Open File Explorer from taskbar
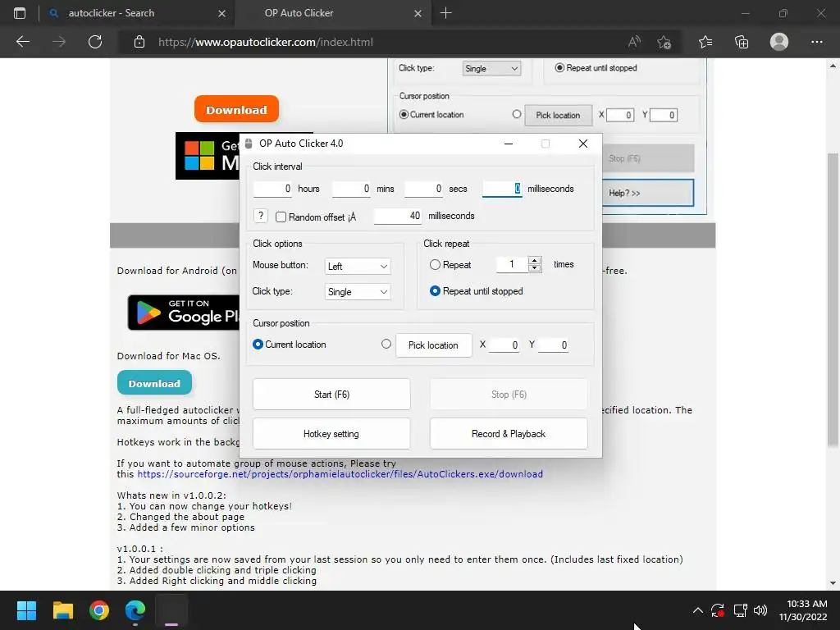This screenshot has width=840, height=630. pos(62,610)
